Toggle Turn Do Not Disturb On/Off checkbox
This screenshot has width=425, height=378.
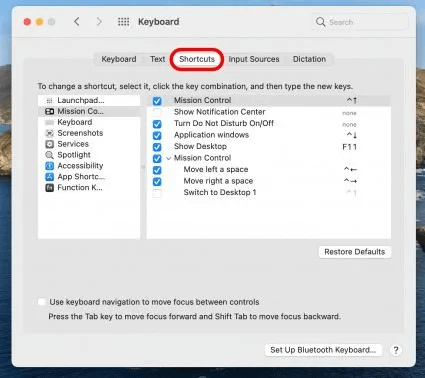[x=157, y=124]
